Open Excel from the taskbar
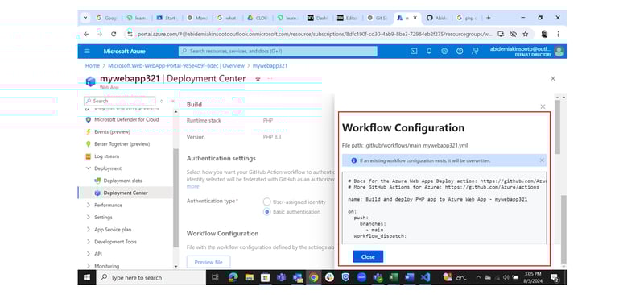The height and width of the screenshot is (295, 644). (x=394, y=278)
